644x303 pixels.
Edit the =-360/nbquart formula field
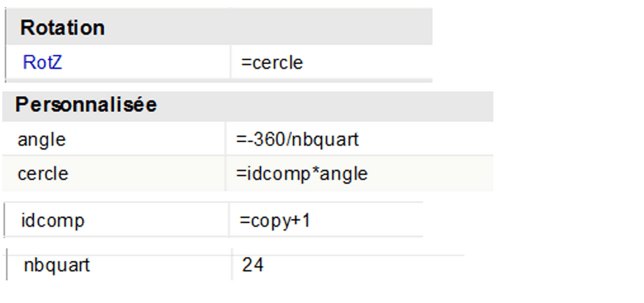(297, 139)
